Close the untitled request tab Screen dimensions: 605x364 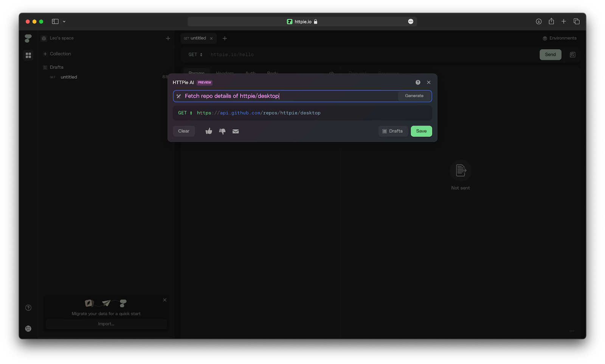211,38
